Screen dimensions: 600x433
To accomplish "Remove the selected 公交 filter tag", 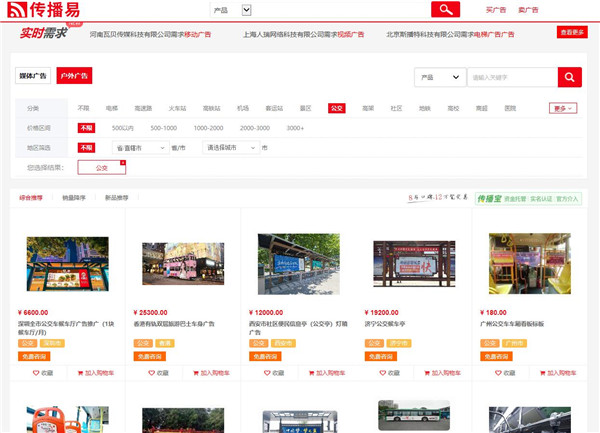I will [122, 162].
